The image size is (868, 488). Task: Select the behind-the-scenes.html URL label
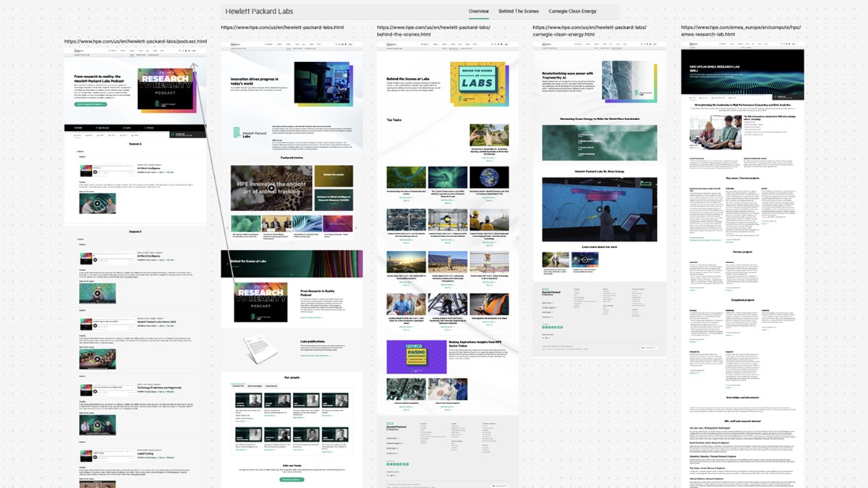point(433,30)
